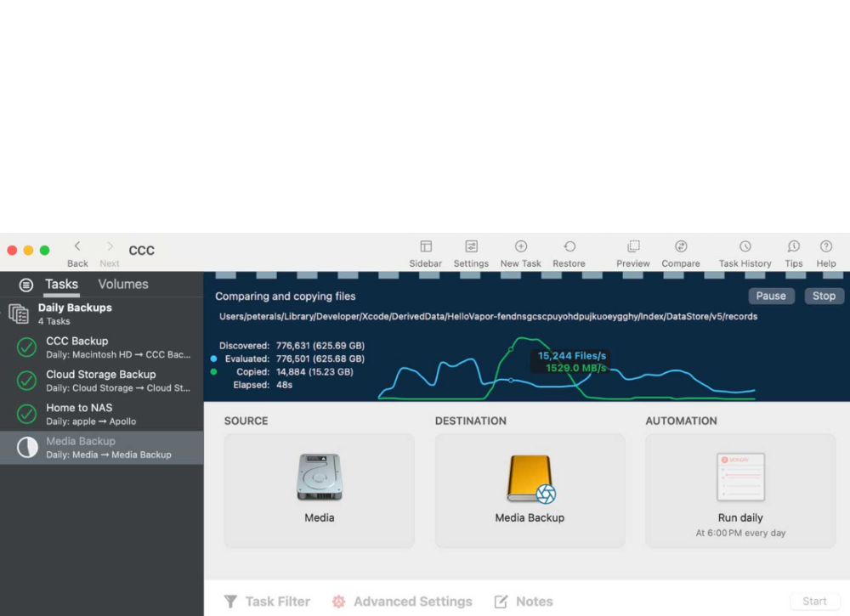This screenshot has width=850, height=616.
Task: Click the Evaluated value '776,501 (625.68 GB)'
Action: pyautogui.click(x=320, y=359)
